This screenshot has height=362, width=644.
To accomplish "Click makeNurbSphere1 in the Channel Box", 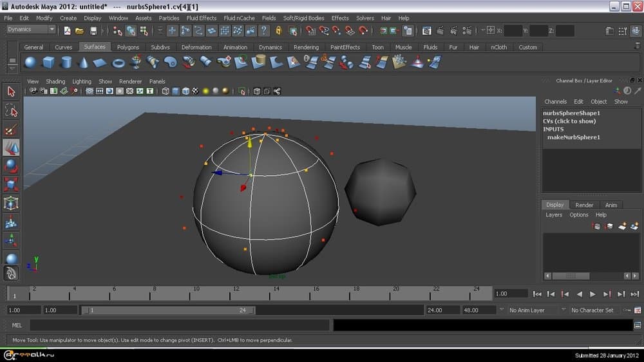I will coord(573,137).
